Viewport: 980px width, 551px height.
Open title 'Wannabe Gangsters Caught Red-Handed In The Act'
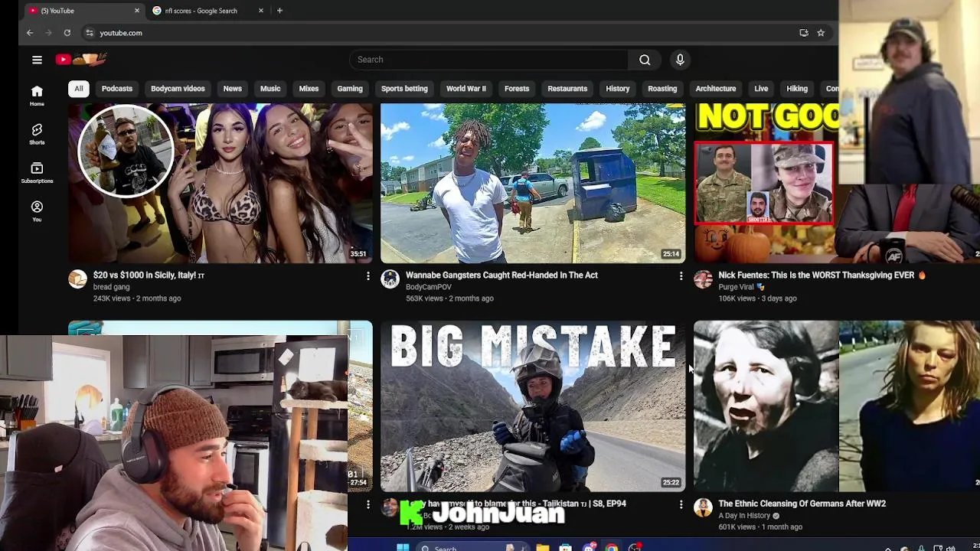coord(501,275)
